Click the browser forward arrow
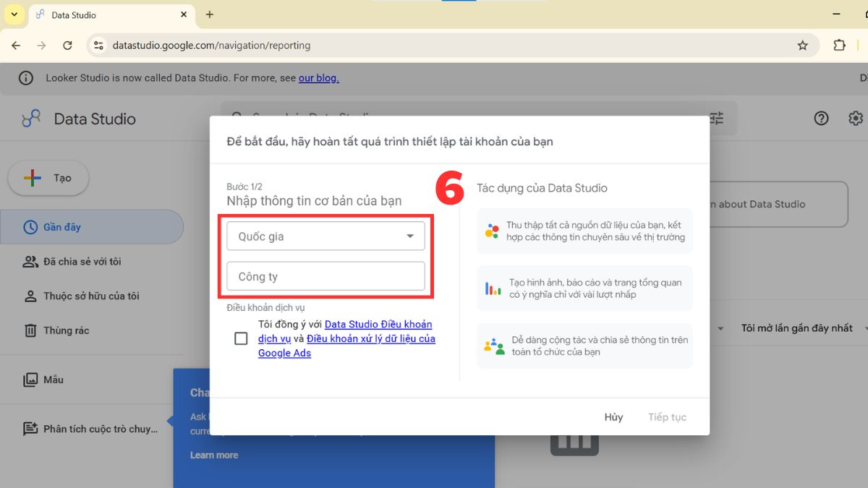 (41, 45)
